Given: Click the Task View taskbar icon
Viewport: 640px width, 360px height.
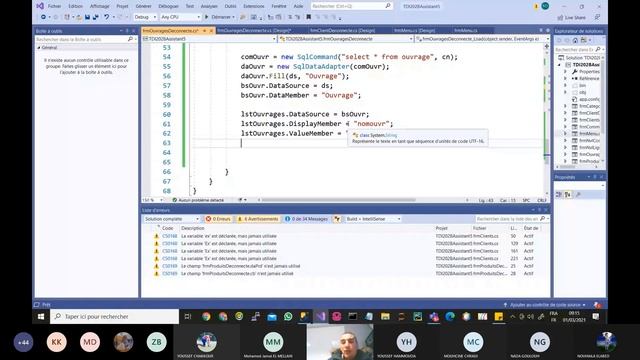Looking at the screenshot, I should [188, 316].
